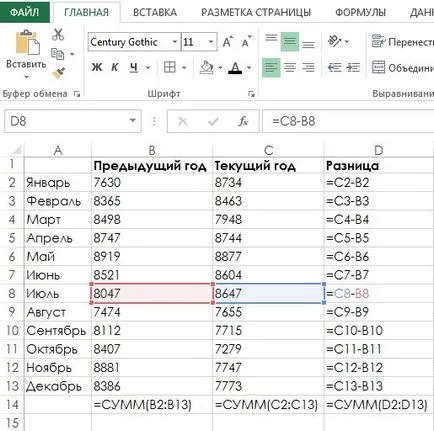Viewport: 434px width, 431px height.
Task: Click the Name Box showing D8
Action: (x=67, y=121)
